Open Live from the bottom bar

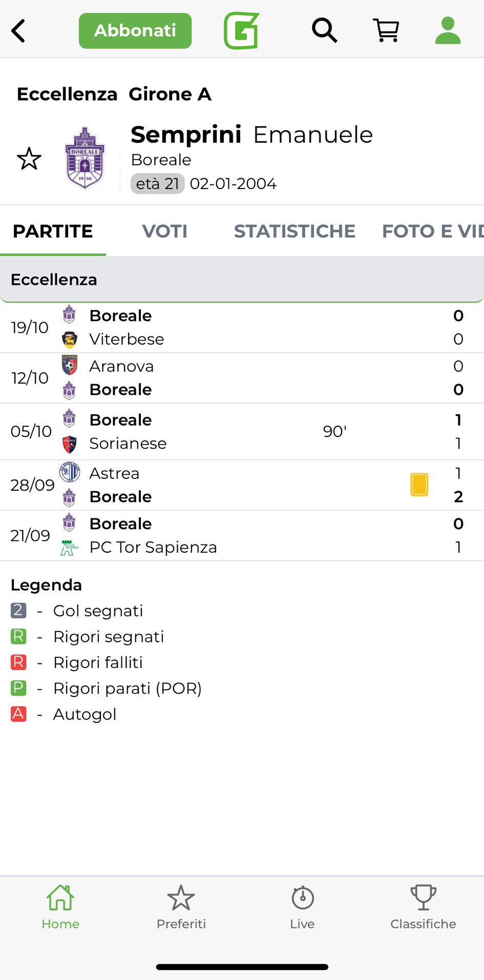pyautogui.click(x=302, y=907)
